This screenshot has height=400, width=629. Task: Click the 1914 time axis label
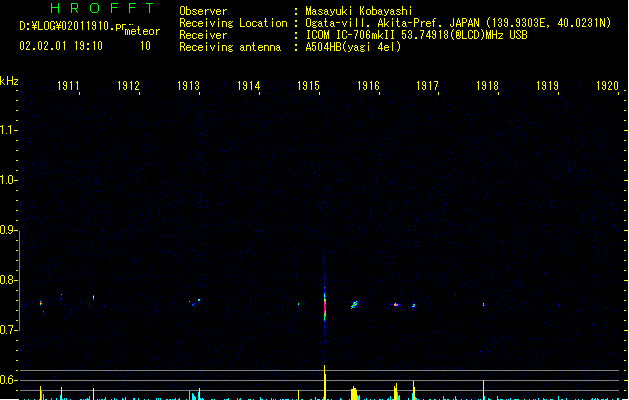(249, 86)
